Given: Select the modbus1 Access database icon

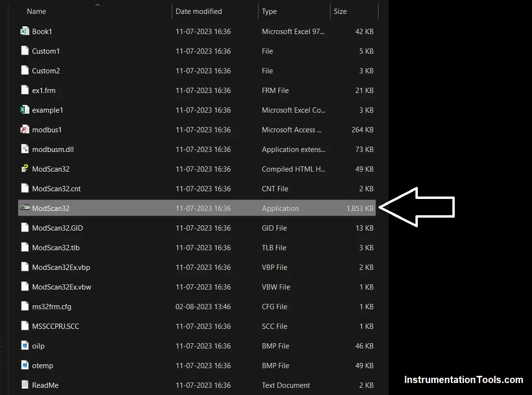Looking at the screenshot, I should (x=24, y=129).
